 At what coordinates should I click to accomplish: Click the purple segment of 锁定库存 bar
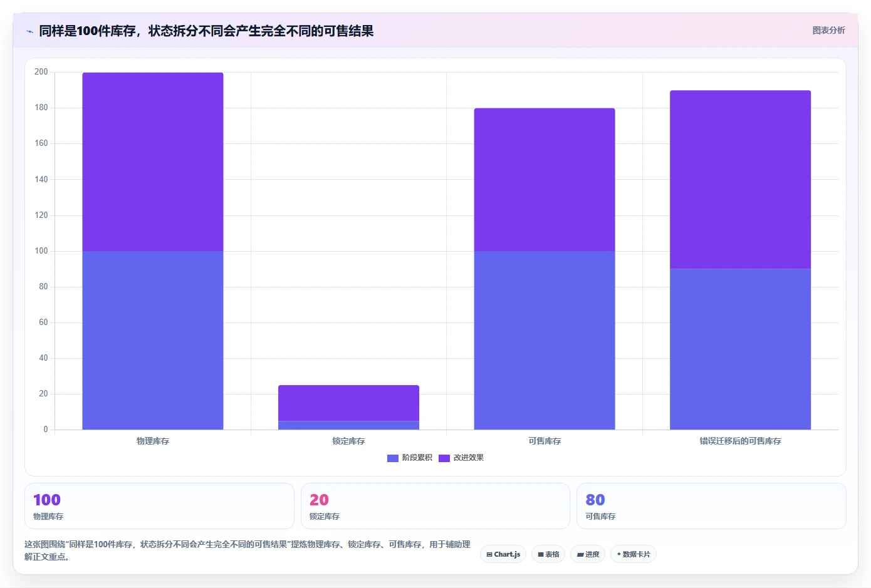point(348,403)
